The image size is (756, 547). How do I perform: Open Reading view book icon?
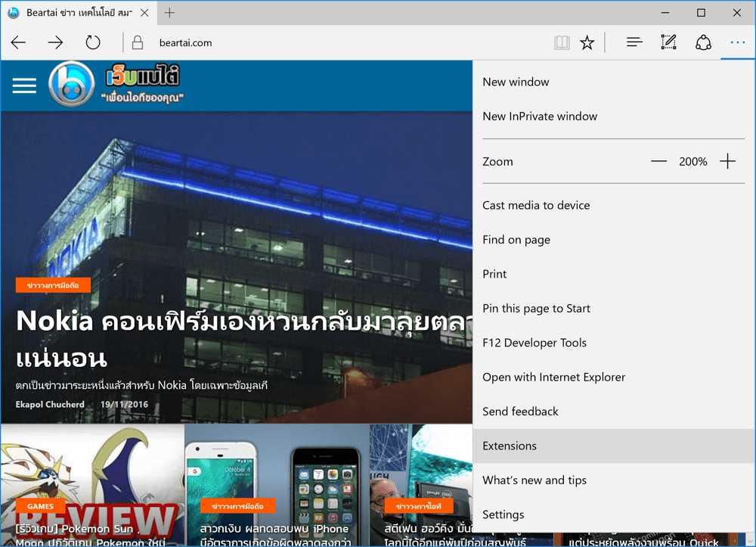coord(562,43)
